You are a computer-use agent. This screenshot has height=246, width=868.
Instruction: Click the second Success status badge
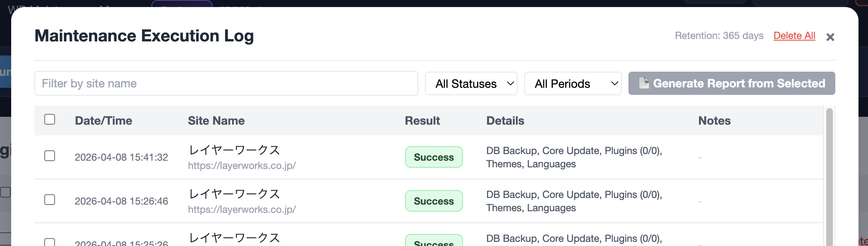pyautogui.click(x=434, y=201)
